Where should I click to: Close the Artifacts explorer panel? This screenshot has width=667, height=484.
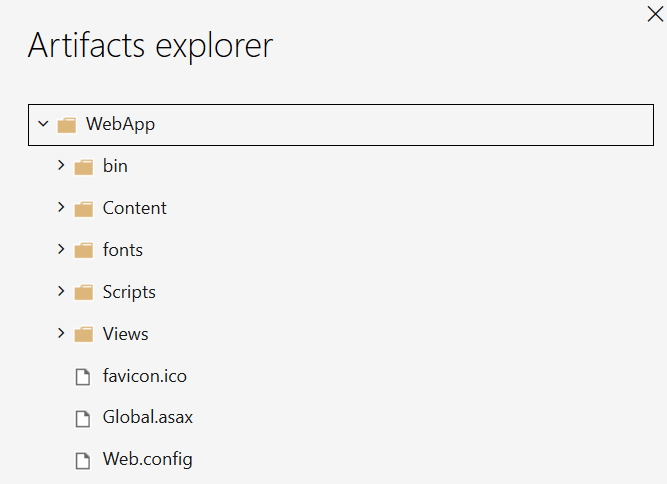pyautogui.click(x=655, y=13)
